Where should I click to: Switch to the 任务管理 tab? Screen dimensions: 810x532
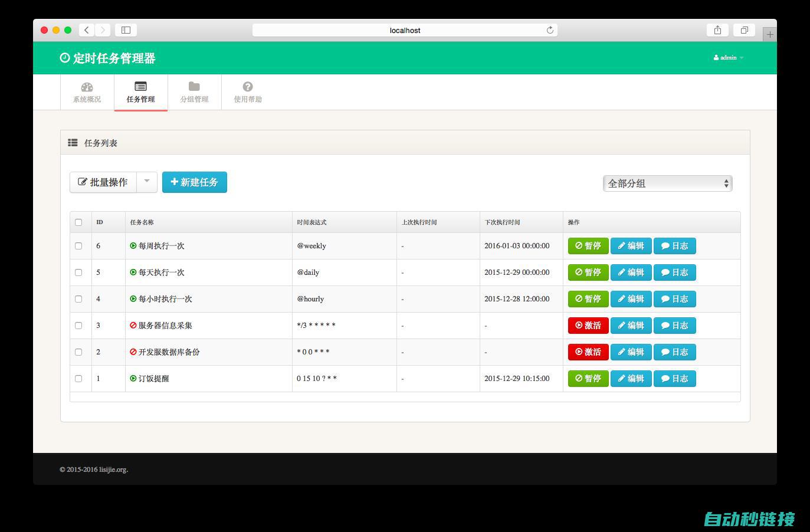pyautogui.click(x=140, y=92)
